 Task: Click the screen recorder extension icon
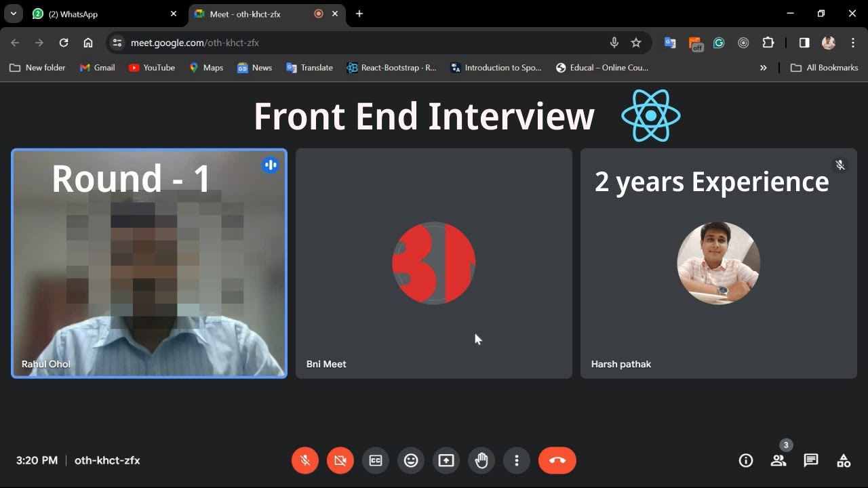click(x=743, y=43)
